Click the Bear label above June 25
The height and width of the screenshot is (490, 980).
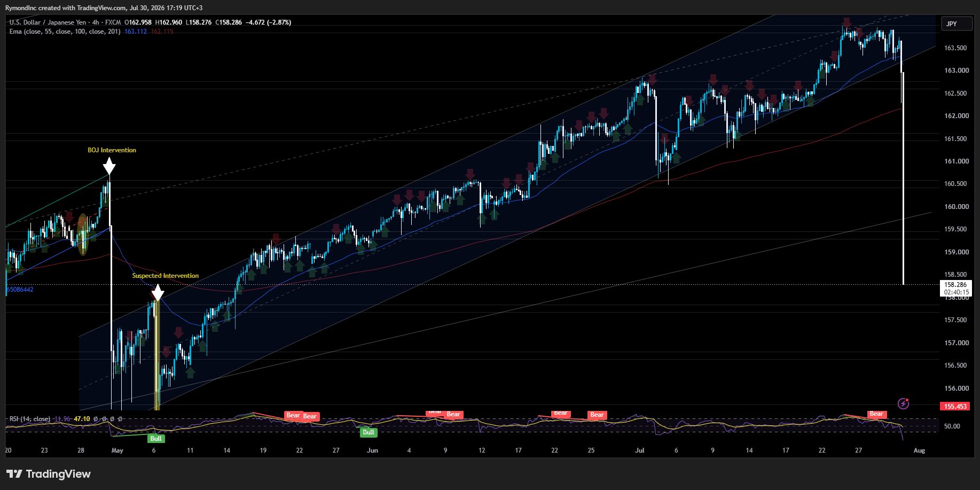(597, 415)
